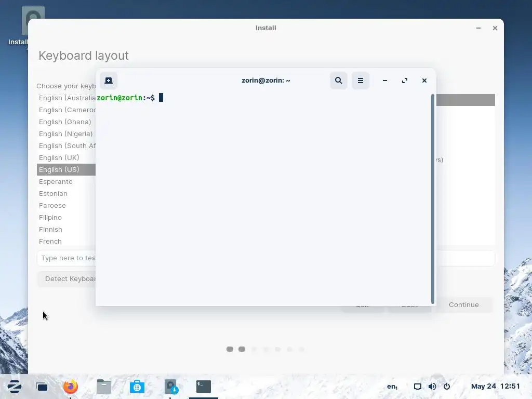Select the highlighted keyboard variant row
The image size is (532, 399).
(465, 100)
